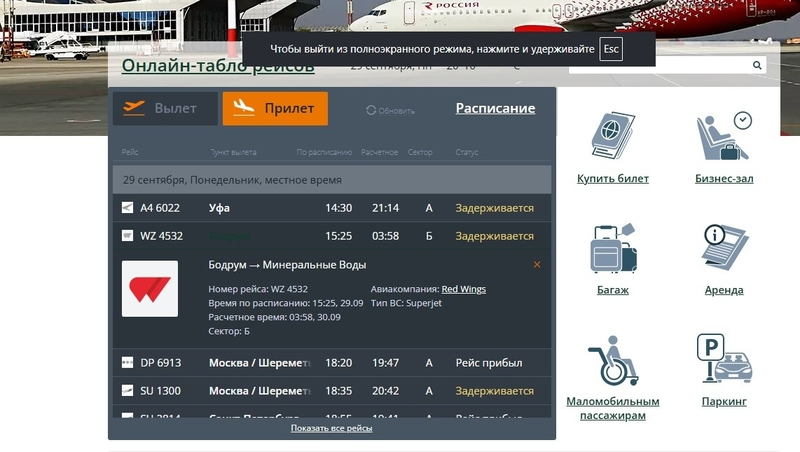Click the search magnifier icon
The image size is (800, 452).
click(757, 66)
